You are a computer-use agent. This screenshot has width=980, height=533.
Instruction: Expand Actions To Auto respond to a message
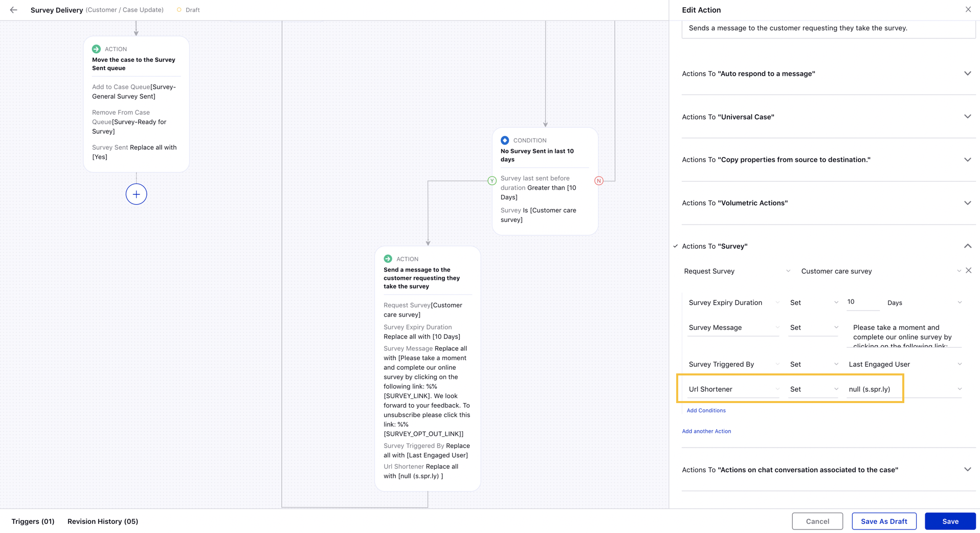coord(967,74)
